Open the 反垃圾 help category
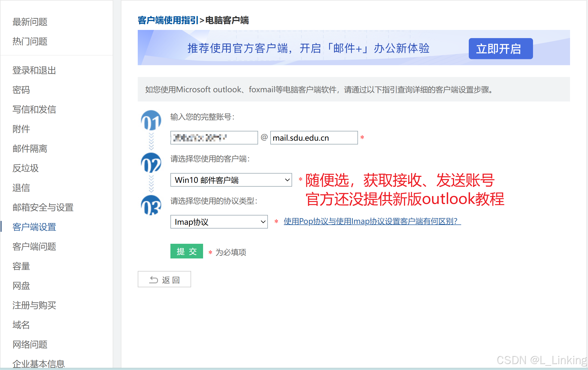The width and height of the screenshot is (588, 370). pyautogui.click(x=26, y=168)
